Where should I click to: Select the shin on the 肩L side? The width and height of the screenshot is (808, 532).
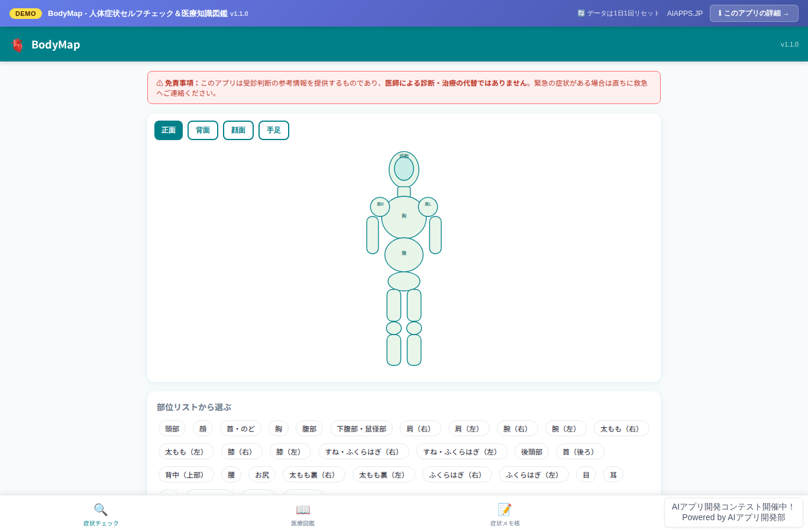414,350
